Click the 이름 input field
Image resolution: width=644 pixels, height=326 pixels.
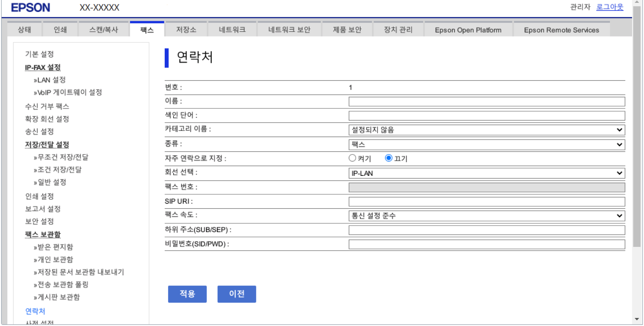click(486, 102)
